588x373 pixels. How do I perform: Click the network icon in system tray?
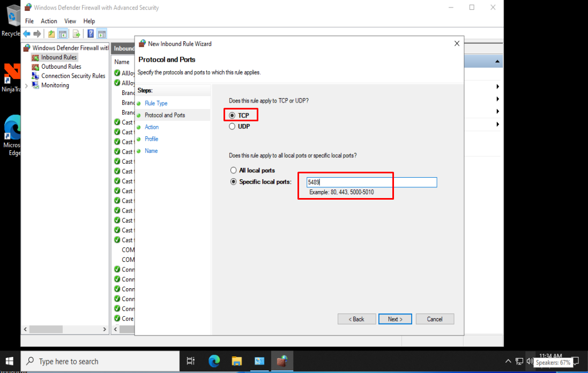tap(519, 361)
